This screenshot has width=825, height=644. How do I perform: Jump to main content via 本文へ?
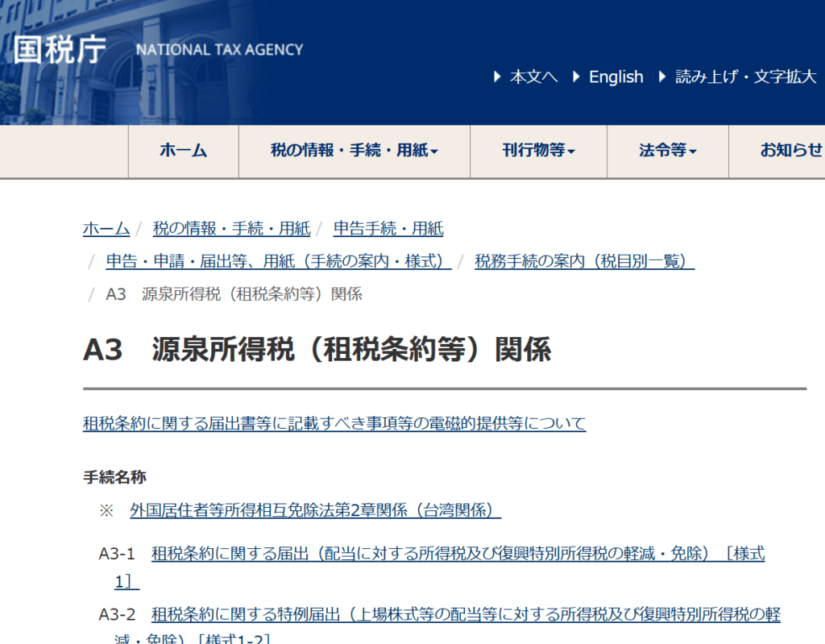click(533, 77)
